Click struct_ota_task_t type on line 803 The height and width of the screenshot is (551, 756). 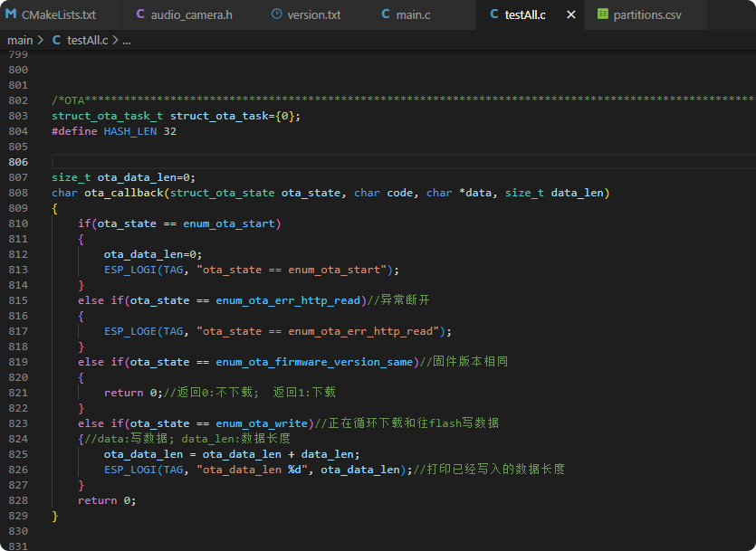click(x=107, y=116)
